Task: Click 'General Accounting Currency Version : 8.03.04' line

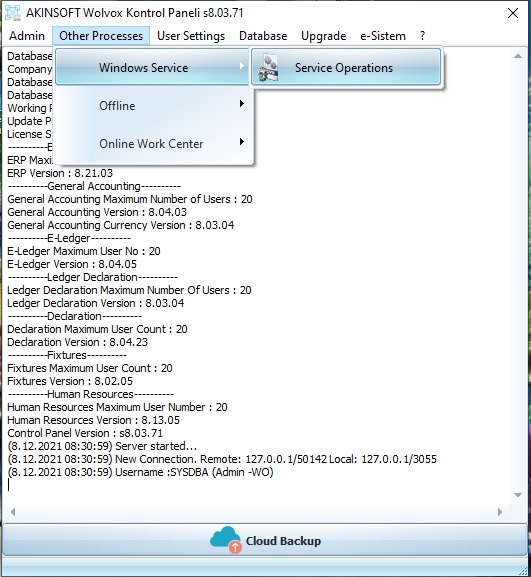Action: tap(120, 225)
